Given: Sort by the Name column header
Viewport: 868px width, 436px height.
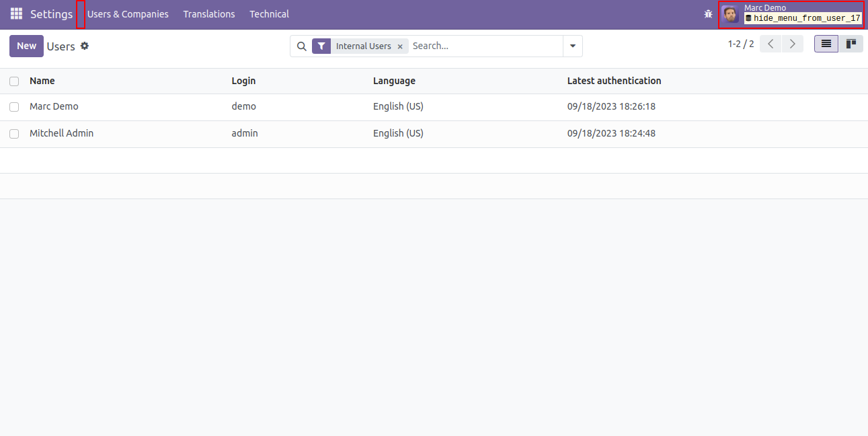Looking at the screenshot, I should (x=42, y=81).
